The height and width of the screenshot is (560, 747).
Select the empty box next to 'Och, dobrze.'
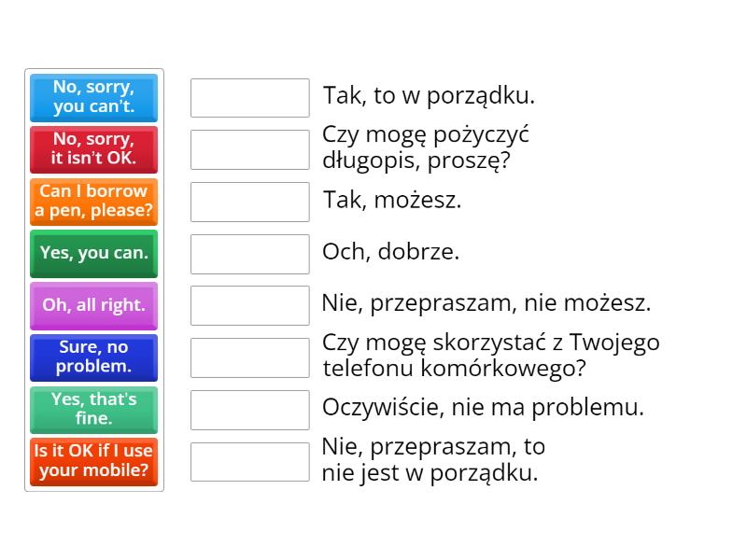tap(250, 254)
